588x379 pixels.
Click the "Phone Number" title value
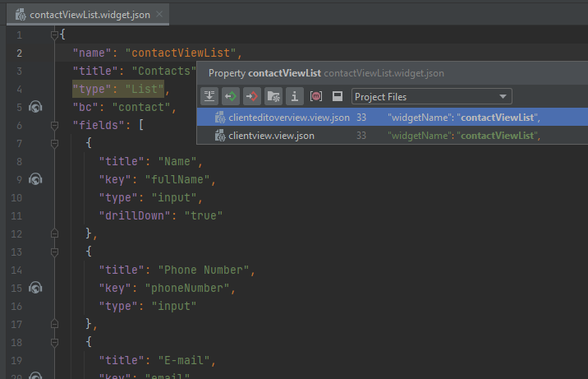(203, 270)
